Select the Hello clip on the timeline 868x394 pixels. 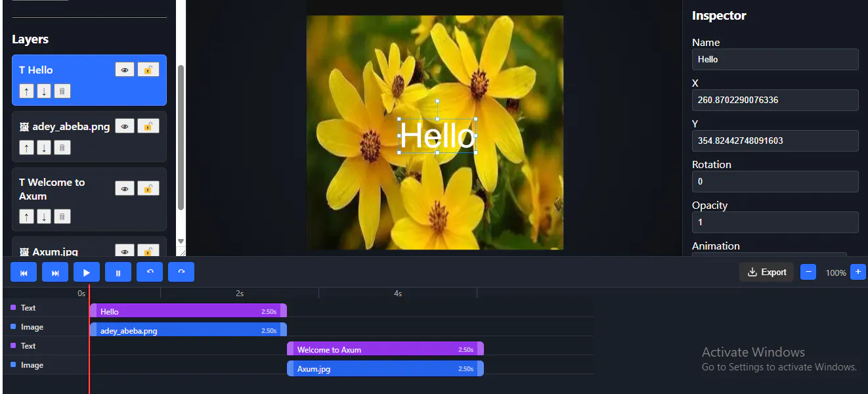(x=188, y=311)
